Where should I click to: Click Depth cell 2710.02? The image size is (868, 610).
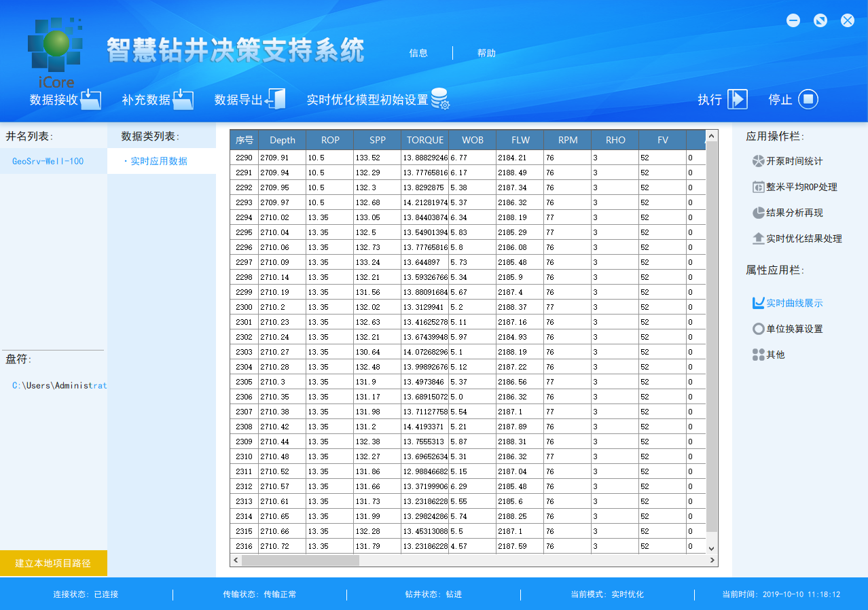coord(283,217)
